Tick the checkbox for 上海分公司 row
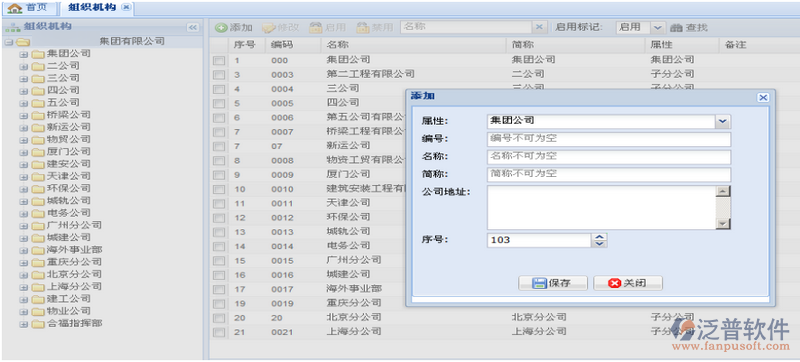The image size is (800, 362). [219, 332]
